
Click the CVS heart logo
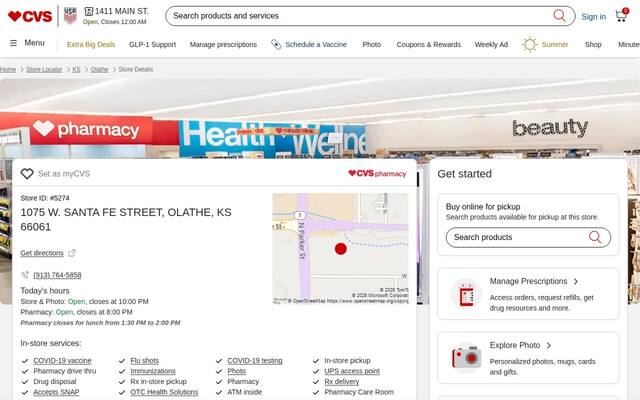(30, 16)
